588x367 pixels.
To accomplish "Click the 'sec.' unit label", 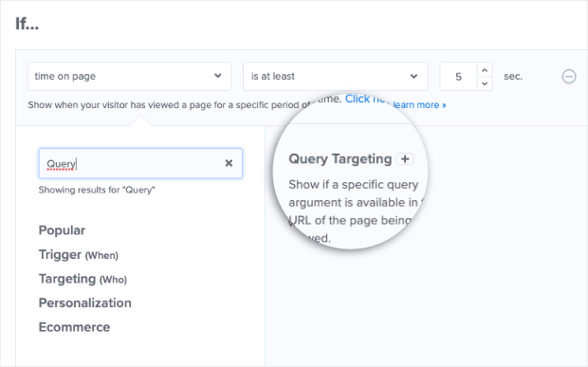I will pos(513,77).
